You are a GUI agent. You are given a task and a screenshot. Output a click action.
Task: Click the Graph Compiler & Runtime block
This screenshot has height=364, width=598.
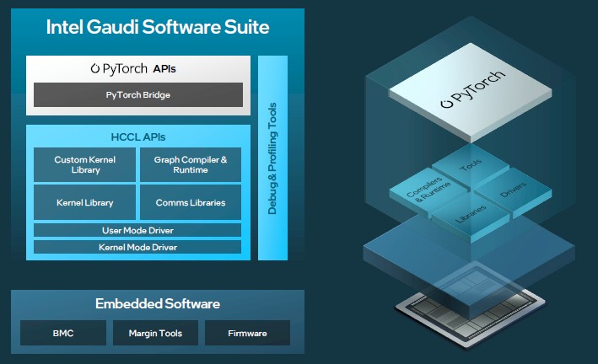[x=191, y=164]
